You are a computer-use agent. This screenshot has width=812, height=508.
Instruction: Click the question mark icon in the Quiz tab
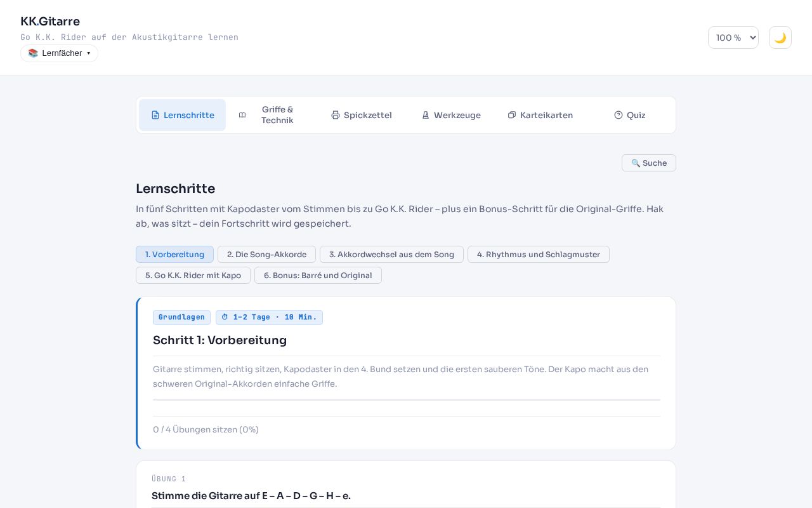[x=619, y=115]
